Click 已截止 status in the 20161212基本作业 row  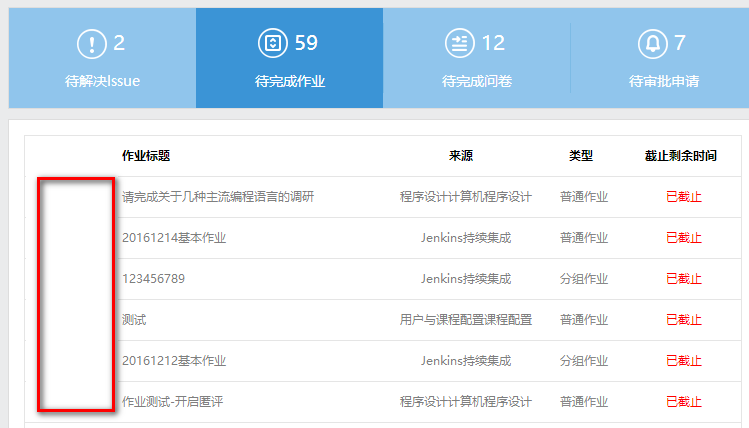684,361
